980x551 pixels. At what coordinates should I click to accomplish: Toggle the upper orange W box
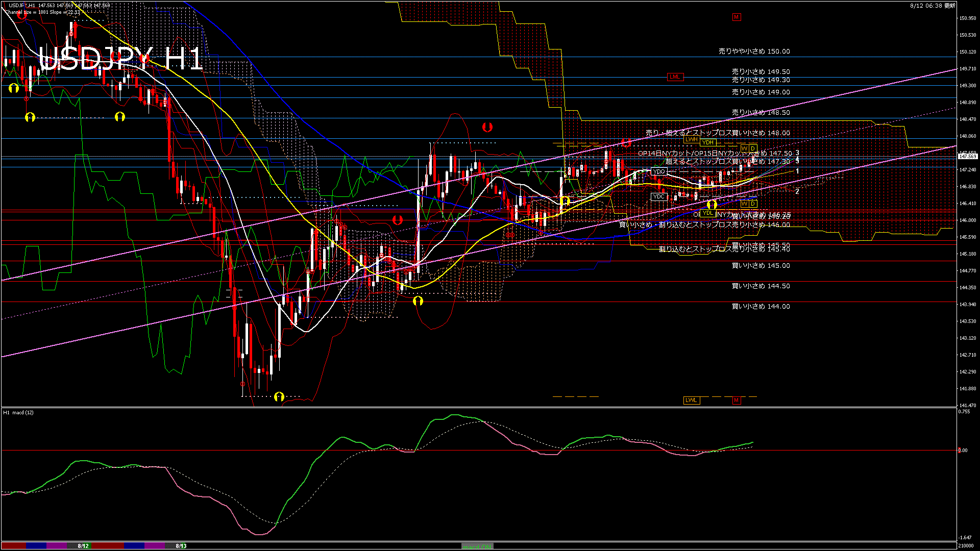point(744,148)
